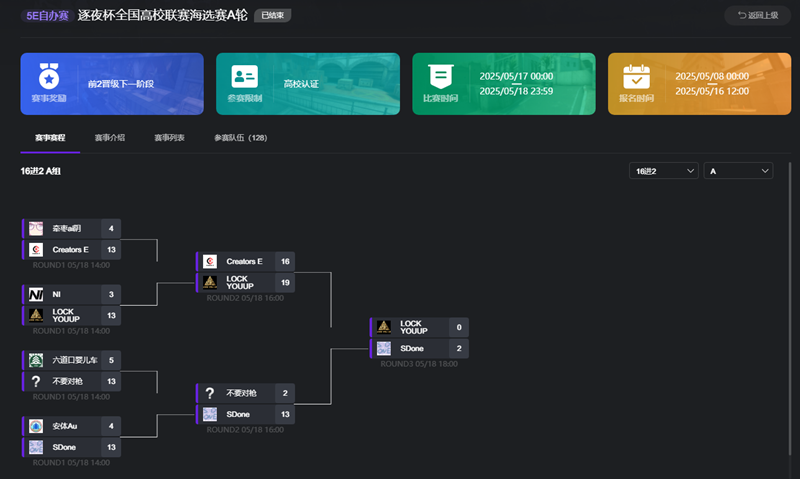This screenshot has width=800, height=479.
Task: Click the 不要对枪 question mark logo in Round 2
Action: click(210, 393)
